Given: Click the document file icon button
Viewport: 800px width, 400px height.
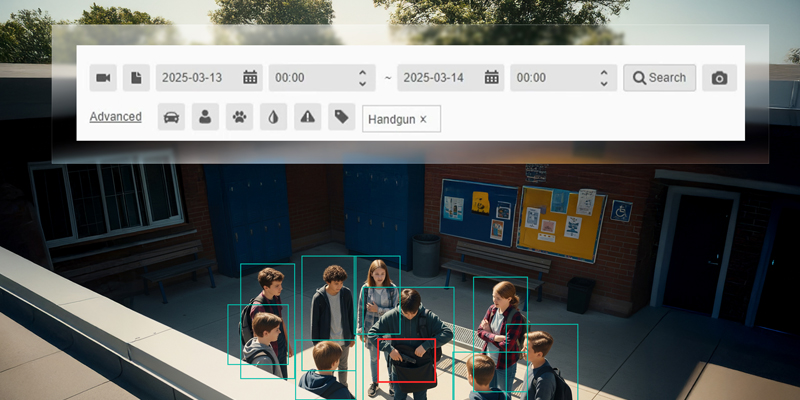Looking at the screenshot, I should 136,78.
